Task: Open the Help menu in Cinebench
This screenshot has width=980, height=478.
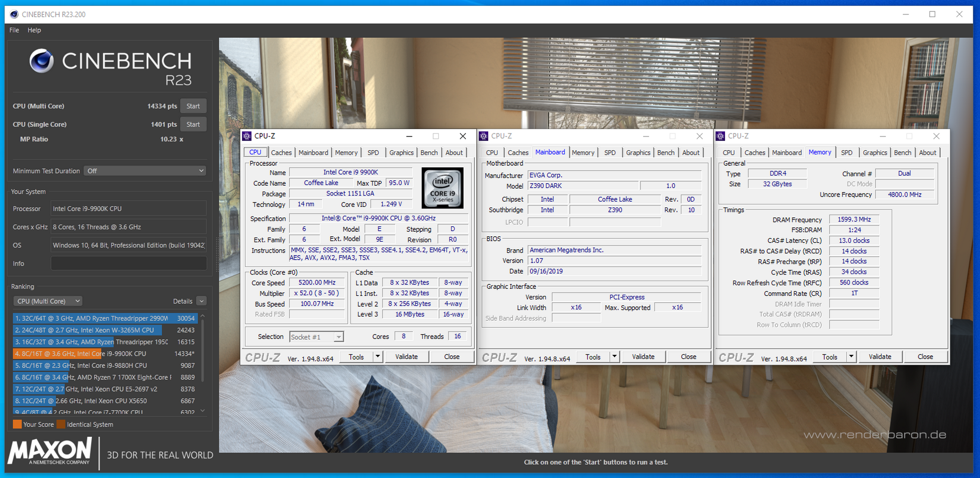Action: [34, 30]
